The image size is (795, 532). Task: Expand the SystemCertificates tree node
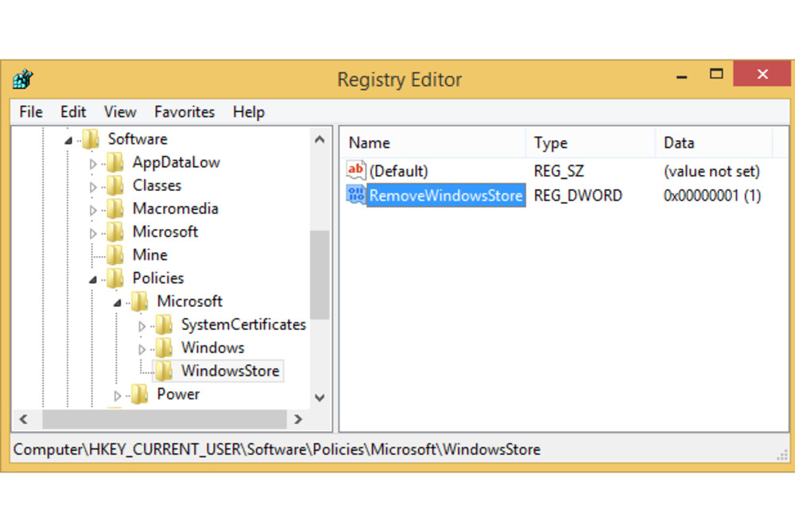click(x=142, y=326)
